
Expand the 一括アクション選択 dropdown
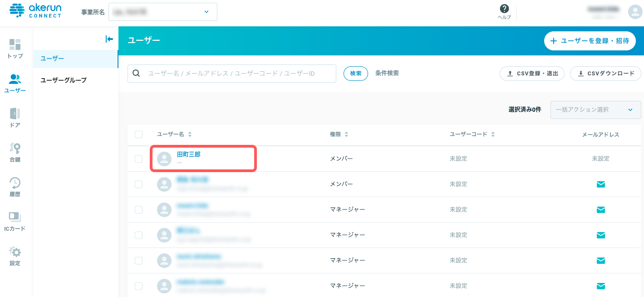595,110
